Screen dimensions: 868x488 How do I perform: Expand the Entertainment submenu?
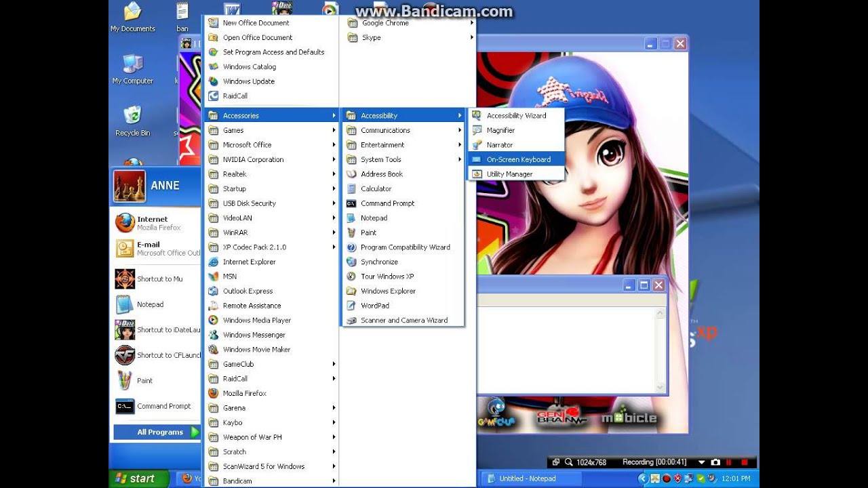tap(403, 145)
